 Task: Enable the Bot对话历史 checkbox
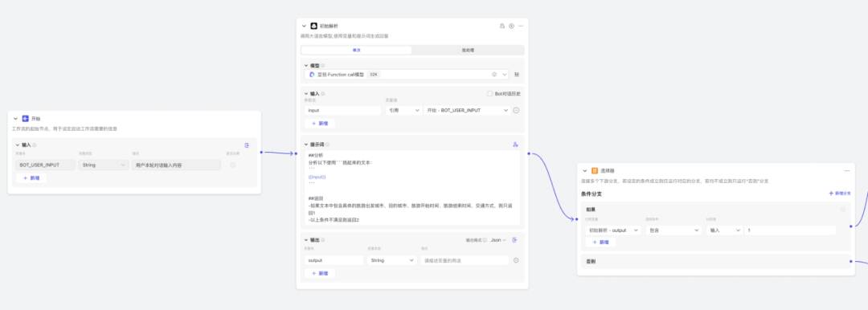(x=489, y=93)
